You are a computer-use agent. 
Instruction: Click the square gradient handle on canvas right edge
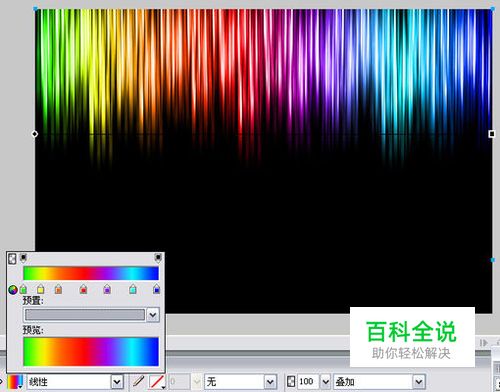[x=492, y=134]
